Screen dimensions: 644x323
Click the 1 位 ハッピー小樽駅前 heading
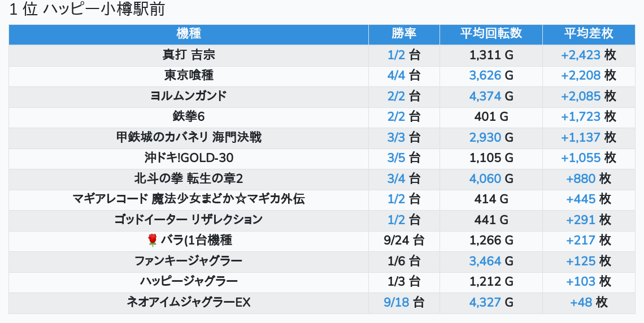point(87,10)
